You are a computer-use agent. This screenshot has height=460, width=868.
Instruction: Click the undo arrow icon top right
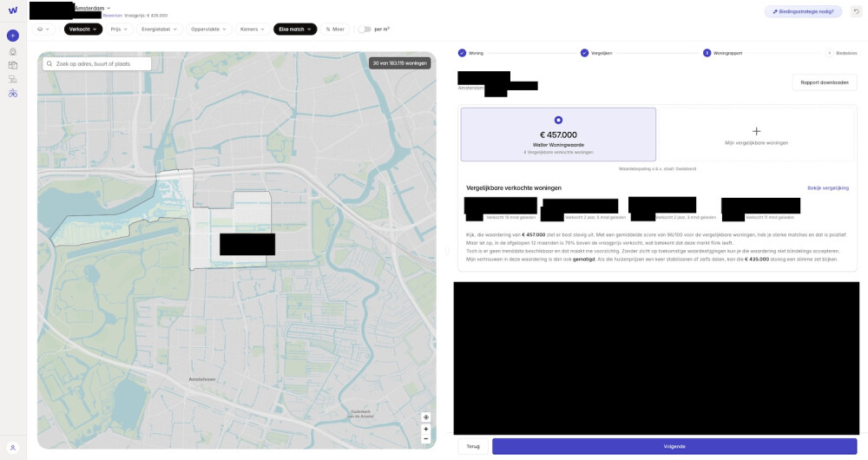856,11
